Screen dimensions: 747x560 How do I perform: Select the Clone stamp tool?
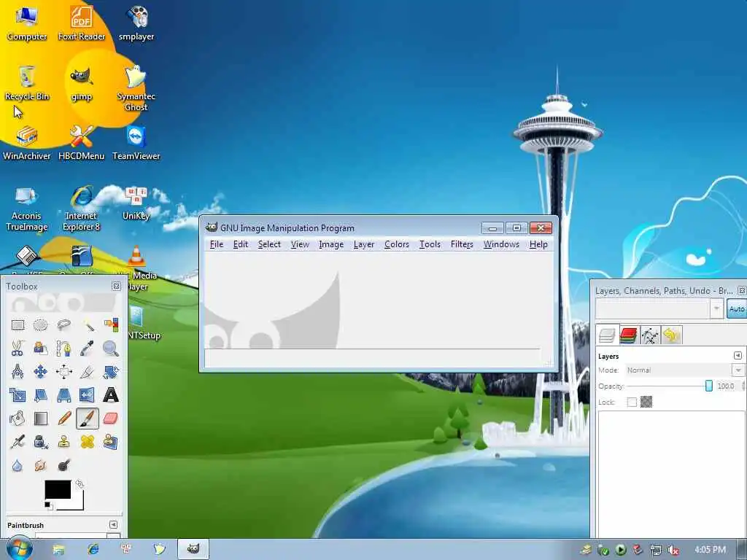[x=64, y=442]
